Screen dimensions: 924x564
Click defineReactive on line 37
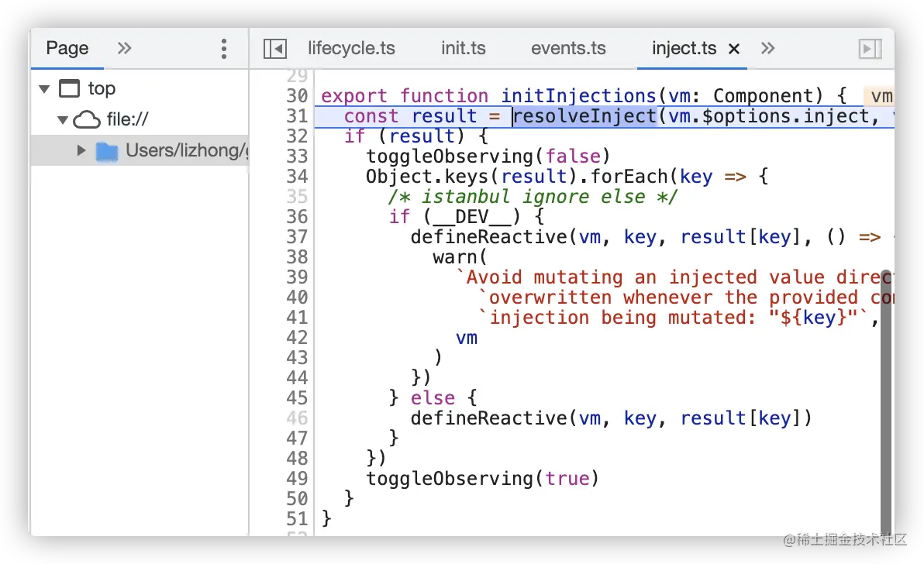(x=488, y=236)
